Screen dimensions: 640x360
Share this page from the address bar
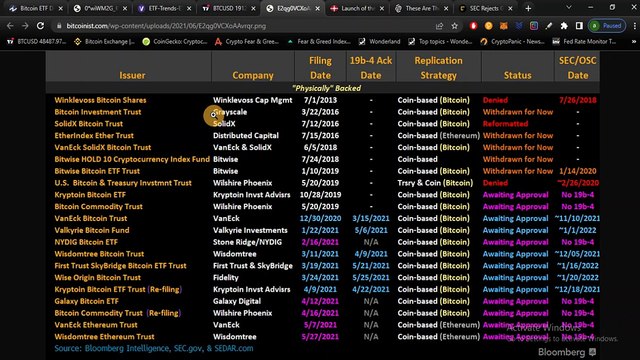coord(440,26)
